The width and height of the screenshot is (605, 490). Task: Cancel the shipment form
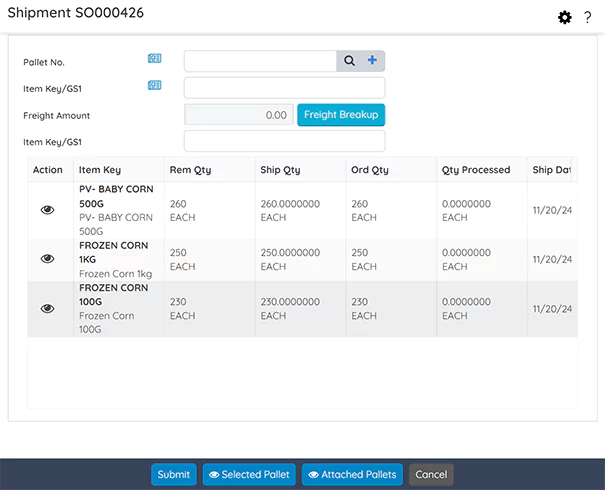[431, 475]
